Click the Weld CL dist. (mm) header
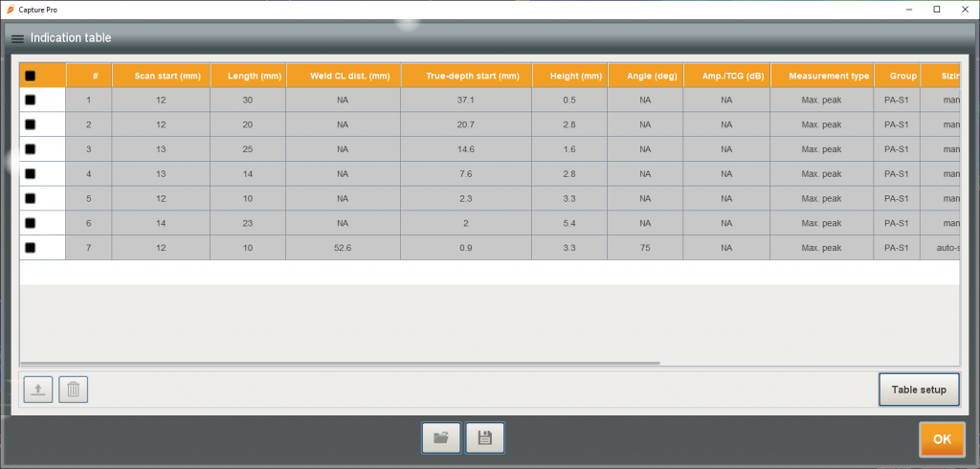The image size is (980, 469). click(x=344, y=76)
